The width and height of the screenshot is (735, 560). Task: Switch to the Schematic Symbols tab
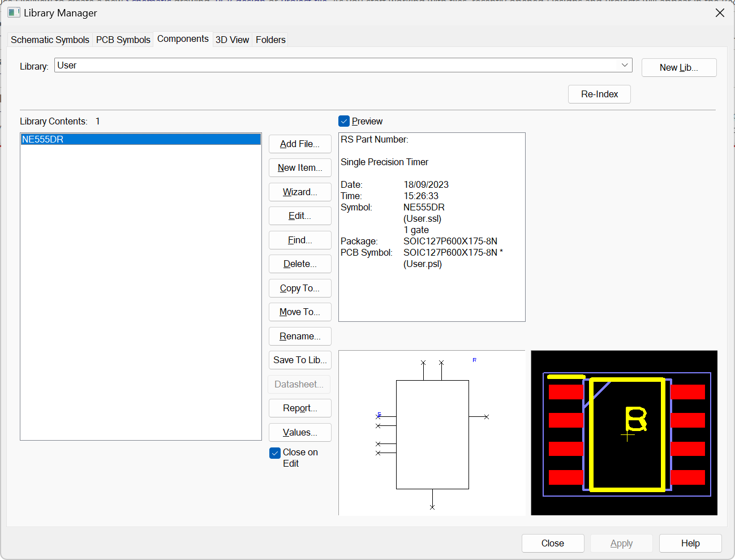click(49, 40)
